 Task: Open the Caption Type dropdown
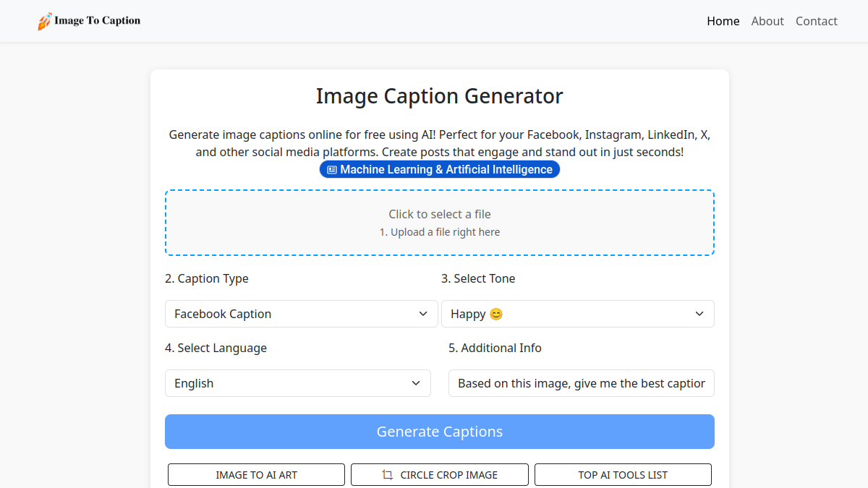(x=302, y=314)
